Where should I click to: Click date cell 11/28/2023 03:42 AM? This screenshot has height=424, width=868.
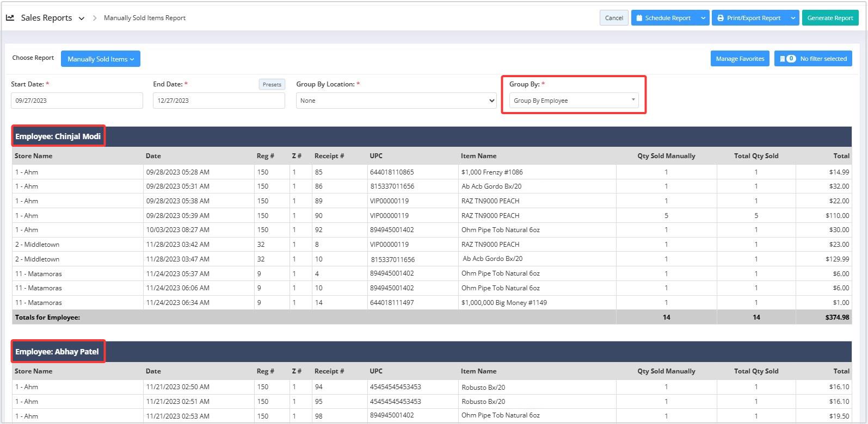178,245
